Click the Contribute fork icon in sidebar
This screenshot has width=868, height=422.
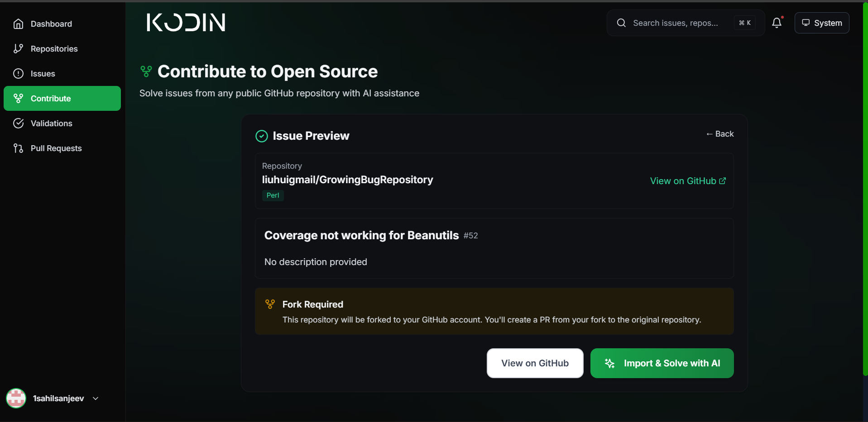[x=18, y=99]
